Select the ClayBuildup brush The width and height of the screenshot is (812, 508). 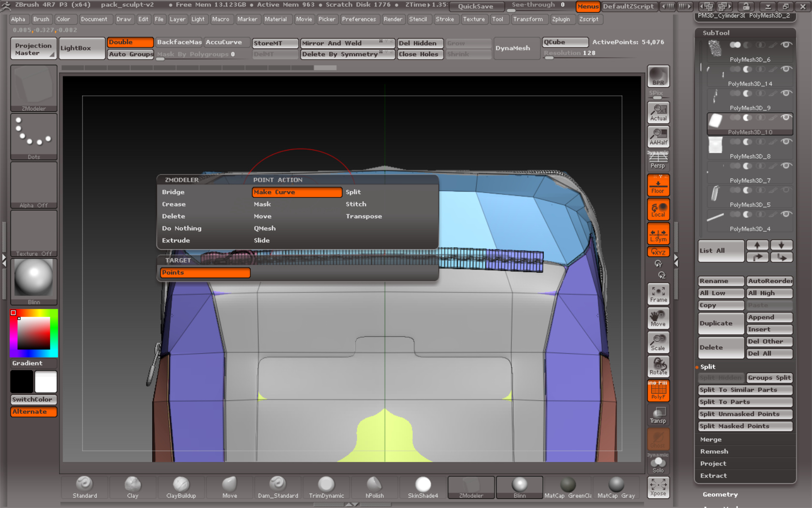pos(181,487)
